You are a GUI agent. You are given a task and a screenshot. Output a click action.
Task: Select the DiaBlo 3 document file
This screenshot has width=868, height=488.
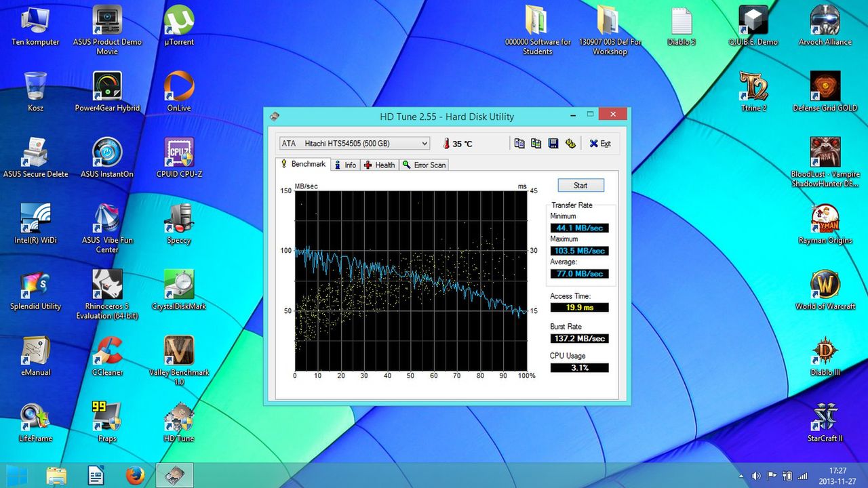[682, 26]
